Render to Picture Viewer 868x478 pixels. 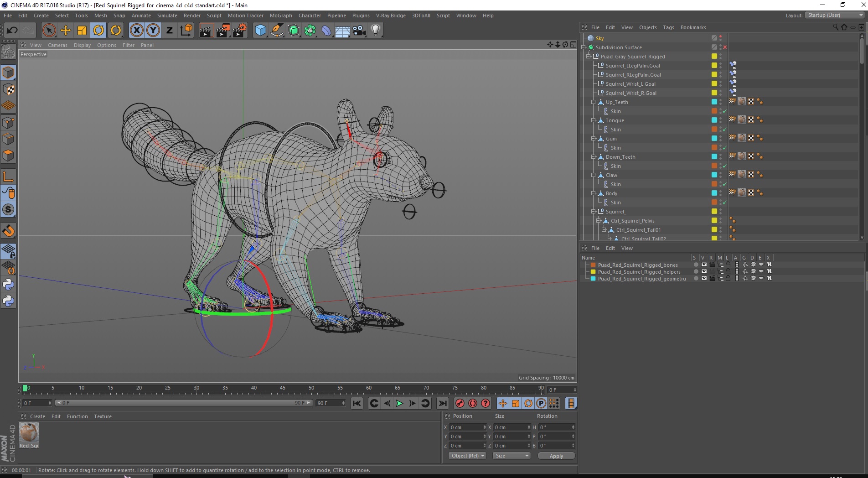coord(223,31)
